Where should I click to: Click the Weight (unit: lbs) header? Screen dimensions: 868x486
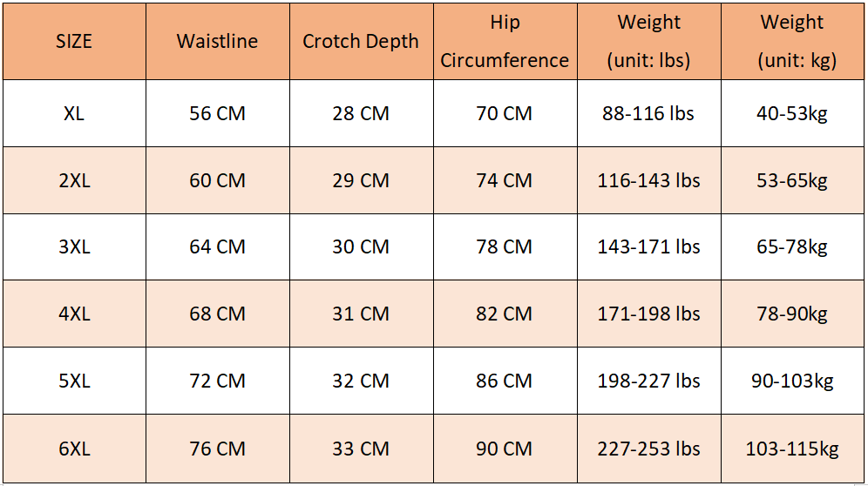click(648, 42)
